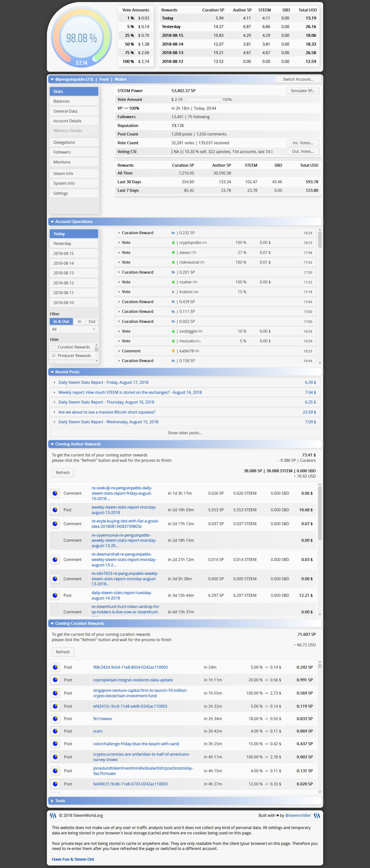Open the Account Details tab
370x868 pixels.
[74, 121]
